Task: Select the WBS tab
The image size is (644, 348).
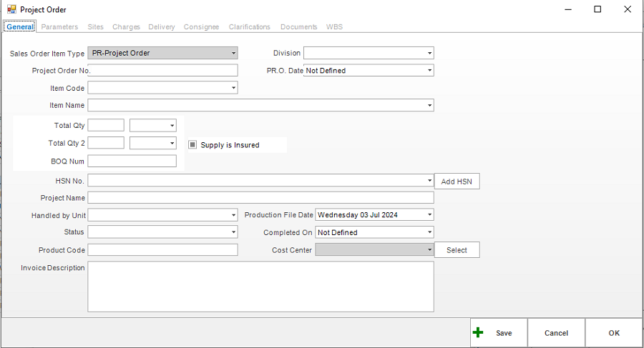Action: tap(334, 27)
